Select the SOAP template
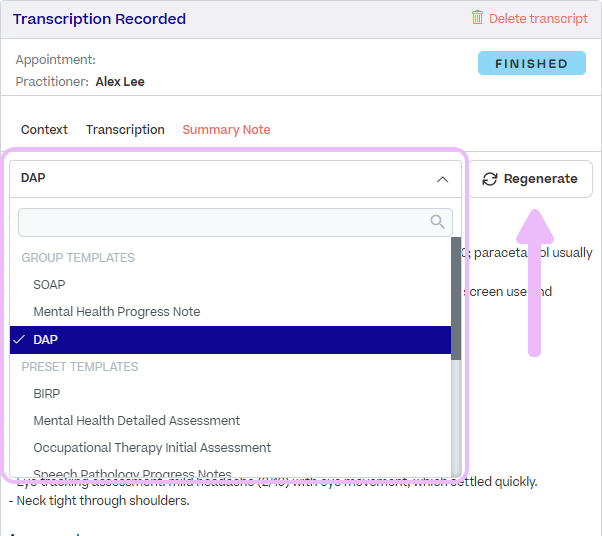 pyautogui.click(x=49, y=285)
